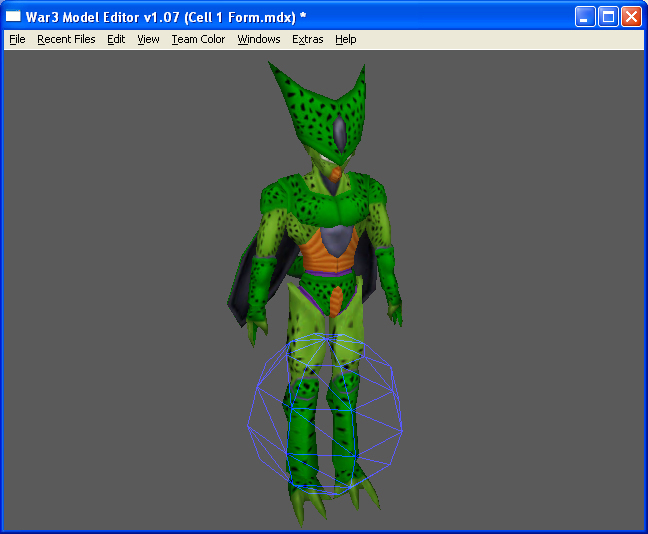Open the View menu

coord(148,39)
